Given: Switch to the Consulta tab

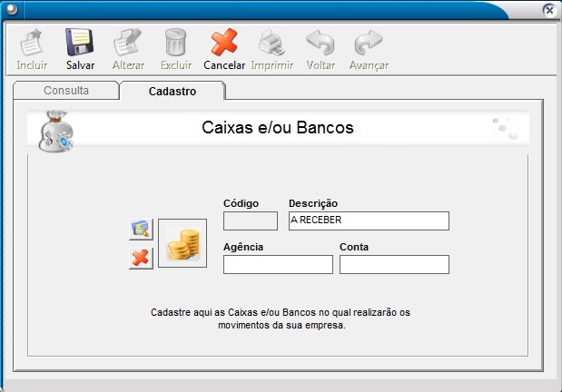Looking at the screenshot, I should 66,91.
